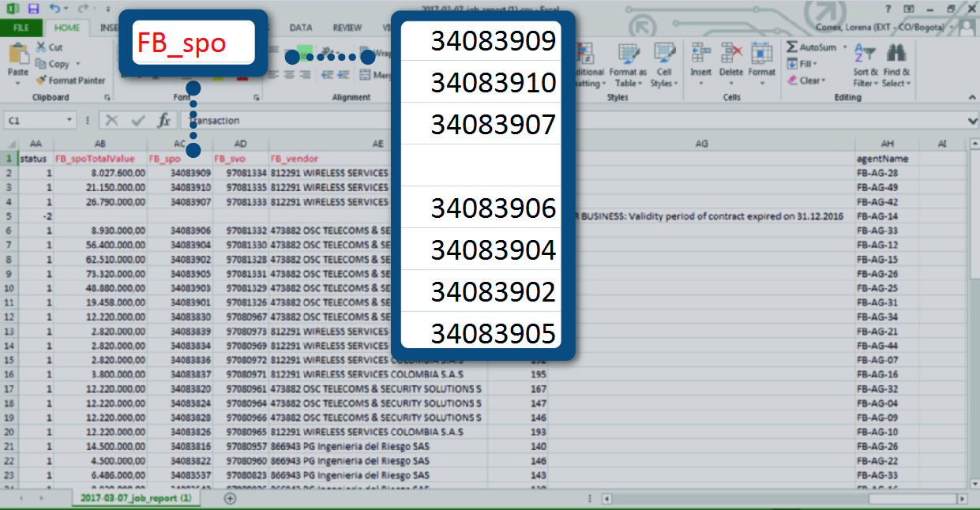Collapse the ribbon with the chevron
This screenshot has width=980, height=510.
[971, 98]
